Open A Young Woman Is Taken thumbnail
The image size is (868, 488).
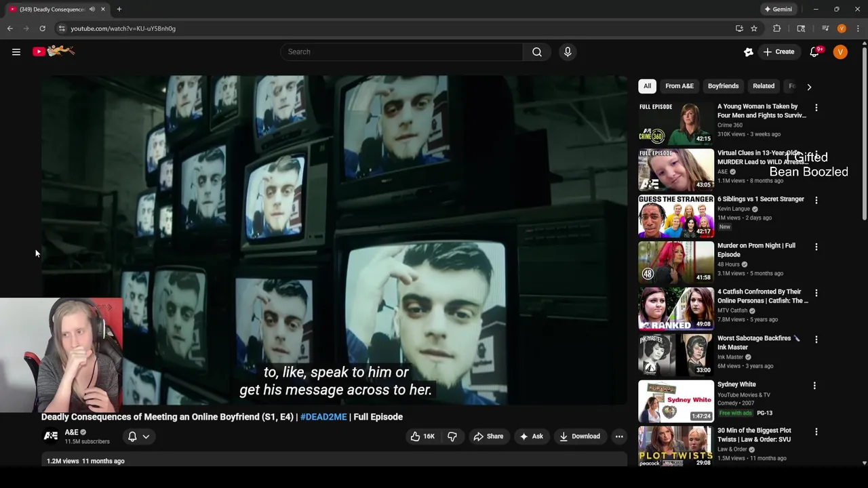coord(676,123)
